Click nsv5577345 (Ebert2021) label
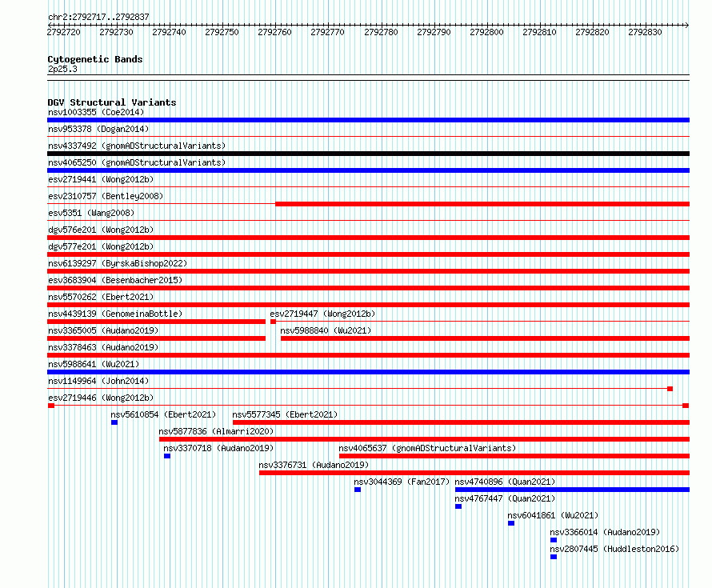Viewport: 712px width, 588px height. click(285, 414)
